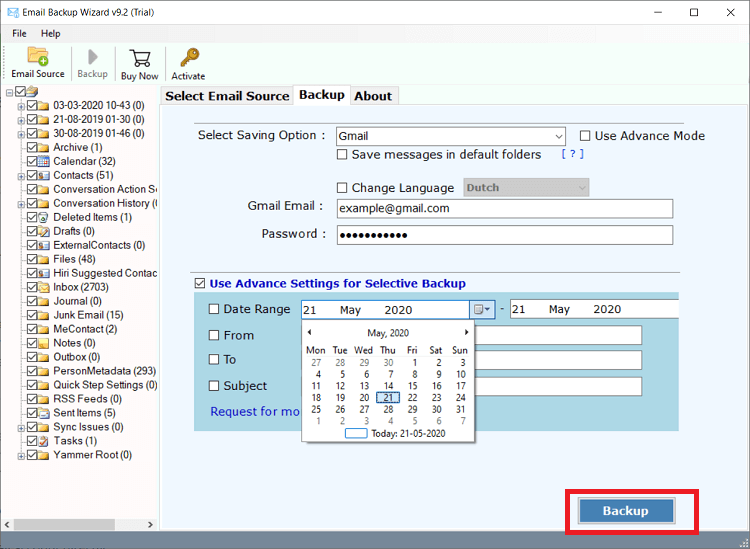750x549 pixels.
Task: Click the end date range field
Action: pos(594,309)
